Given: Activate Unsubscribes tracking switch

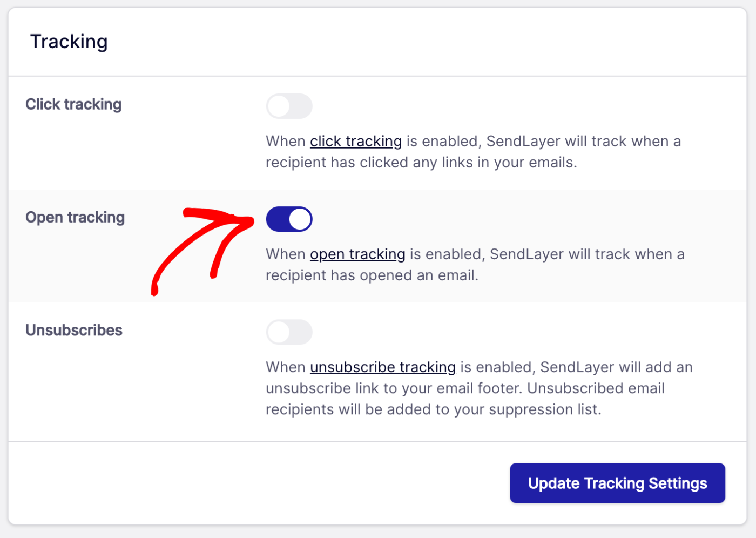Looking at the screenshot, I should [289, 332].
